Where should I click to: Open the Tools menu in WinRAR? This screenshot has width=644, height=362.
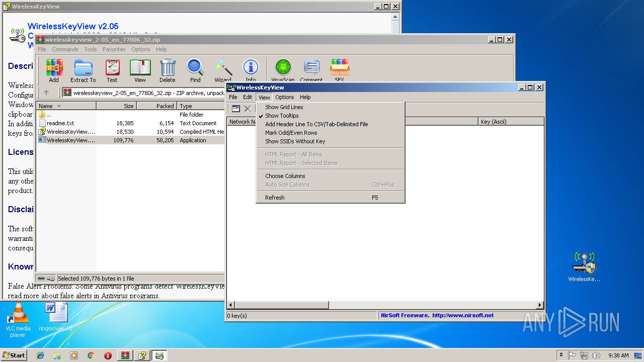point(91,49)
